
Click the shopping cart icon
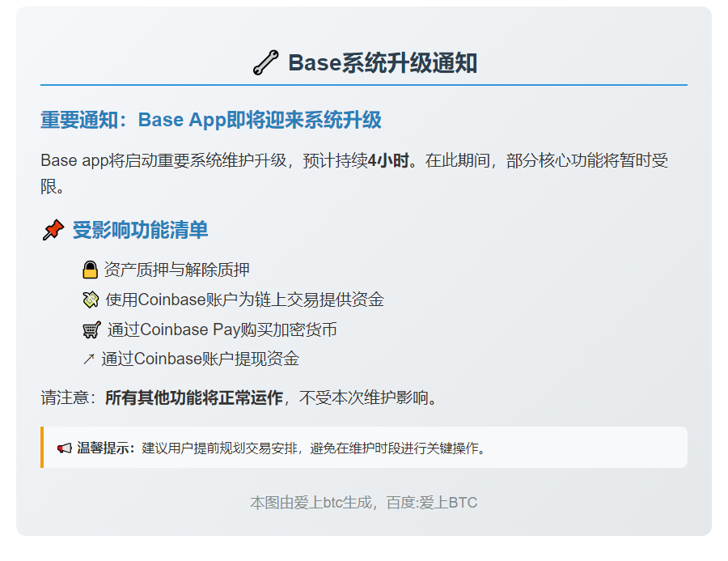coord(91,330)
